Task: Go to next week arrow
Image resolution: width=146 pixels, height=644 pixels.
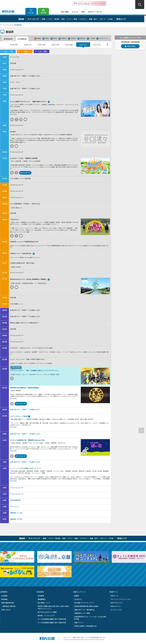Action: [x=107, y=45]
